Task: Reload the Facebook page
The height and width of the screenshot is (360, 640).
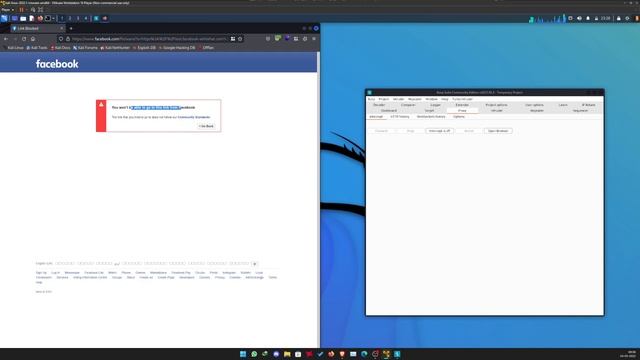Action: pyautogui.click(x=24, y=39)
